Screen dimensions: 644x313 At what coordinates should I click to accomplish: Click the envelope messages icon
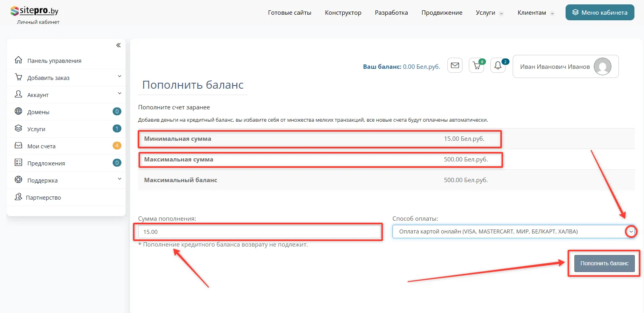point(455,66)
